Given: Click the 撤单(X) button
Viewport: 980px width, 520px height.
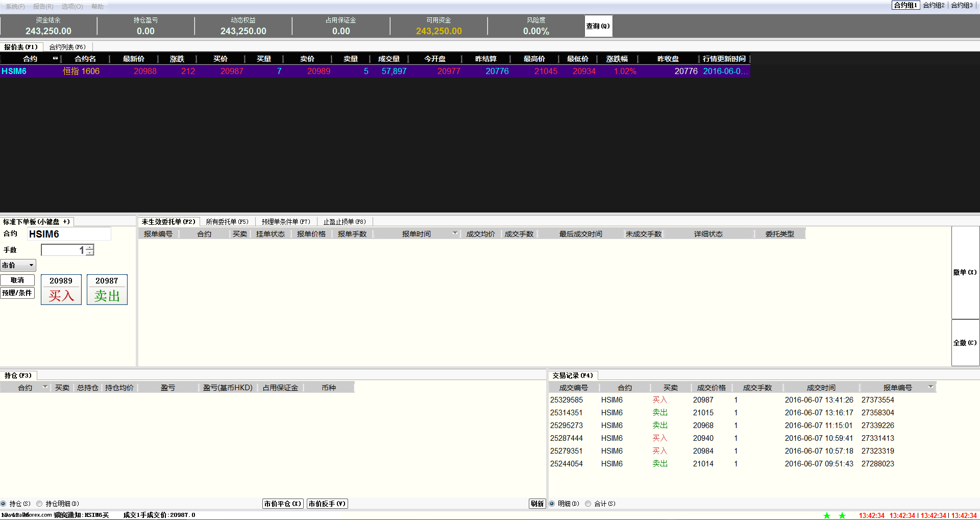Looking at the screenshot, I should click(x=965, y=273).
